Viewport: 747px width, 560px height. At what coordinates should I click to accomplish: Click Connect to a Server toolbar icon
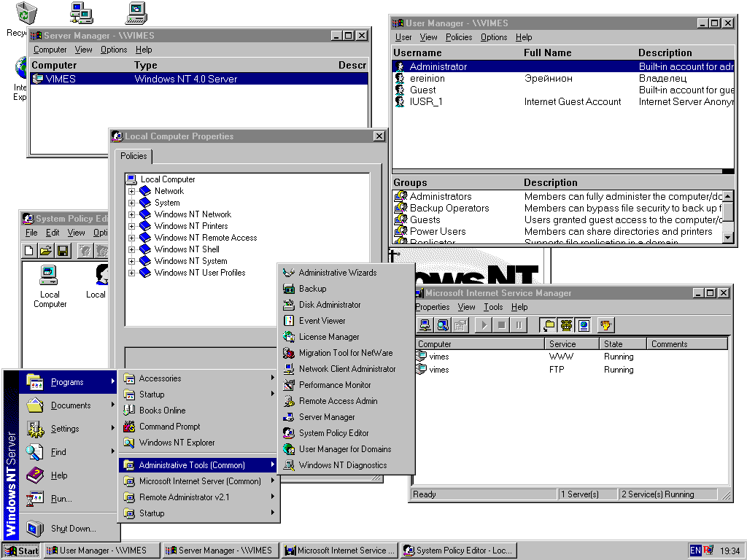[425, 325]
